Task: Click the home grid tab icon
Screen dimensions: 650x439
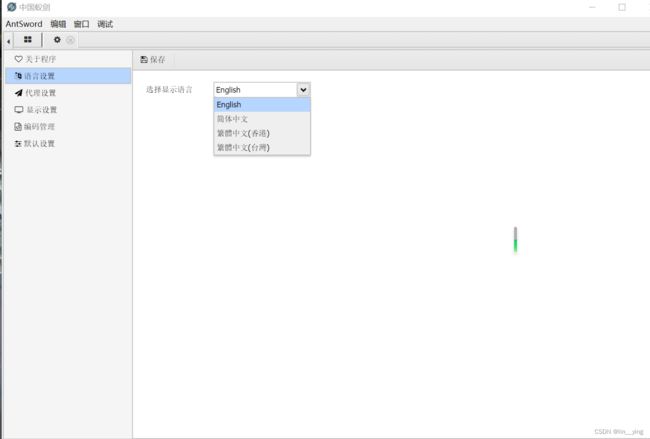Action: tap(28, 39)
